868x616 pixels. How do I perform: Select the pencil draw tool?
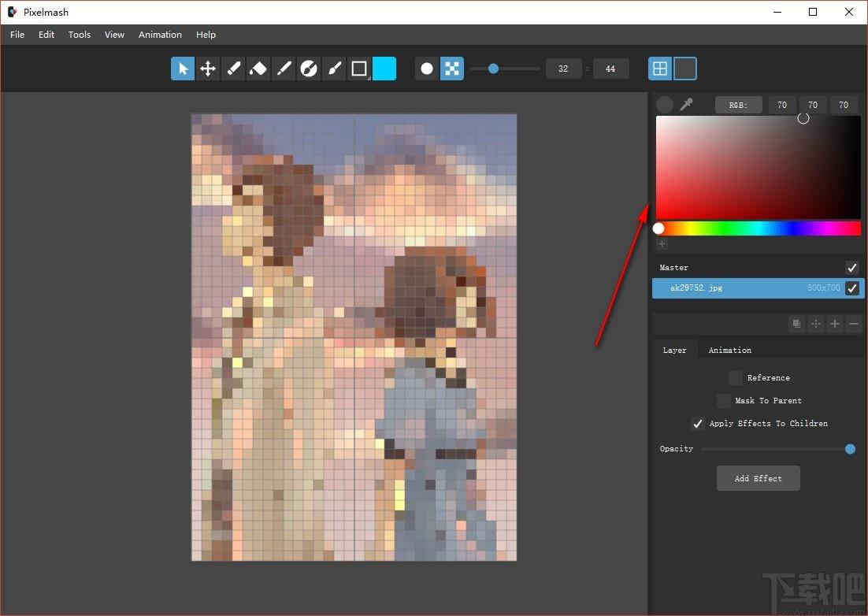tap(233, 69)
